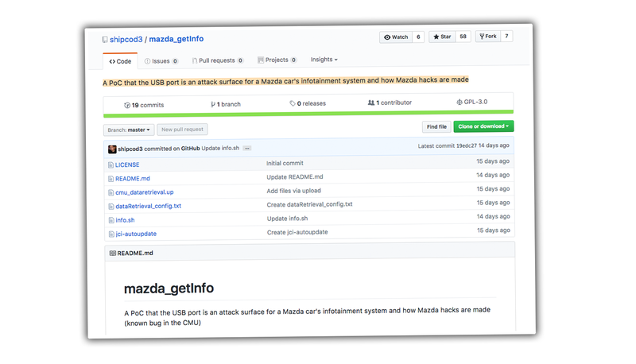Fork the repository
The height and width of the screenshot is (364, 636).
[x=488, y=36]
